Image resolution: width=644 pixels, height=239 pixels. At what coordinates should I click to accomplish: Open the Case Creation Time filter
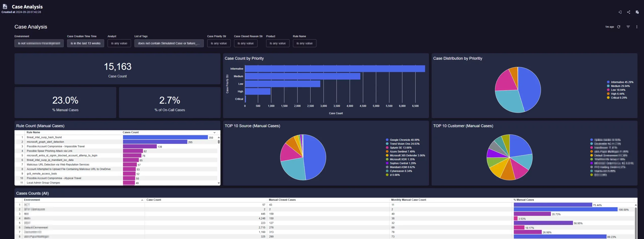tap(86, 43)
